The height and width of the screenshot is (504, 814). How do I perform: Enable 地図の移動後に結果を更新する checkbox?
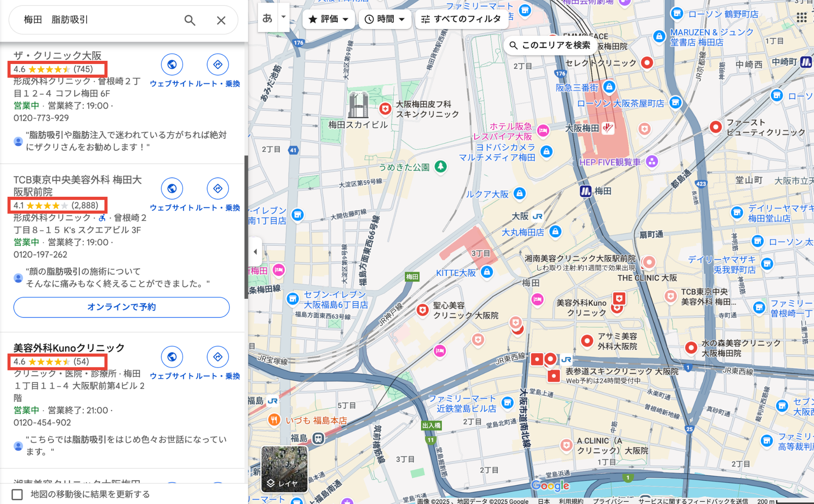click(17, 494)
